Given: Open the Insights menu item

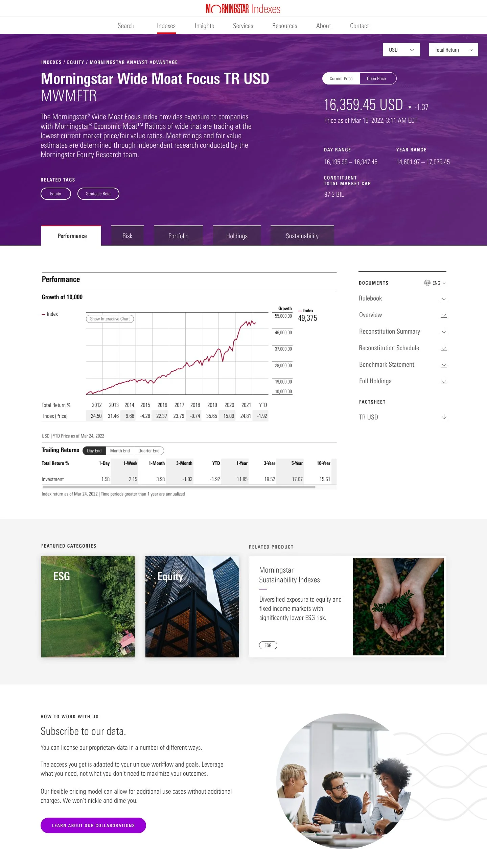Looking at the screenshot, I should click(x=204, y=26).
